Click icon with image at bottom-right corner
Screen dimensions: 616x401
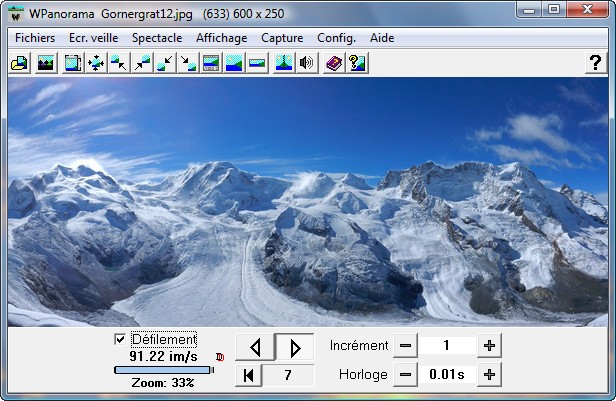tap(188, 63)
